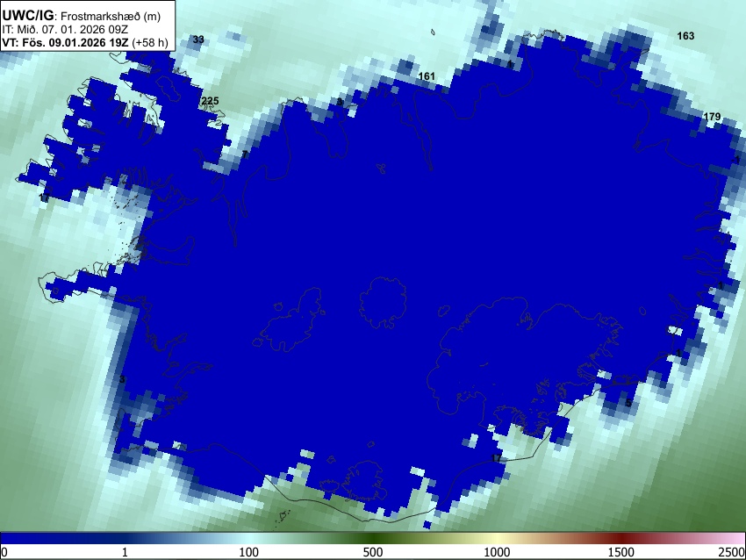Click the "UWC/IG: Frostmarkshæð (m)" title text
Screen dimensions: 746x560
[82, 16]
